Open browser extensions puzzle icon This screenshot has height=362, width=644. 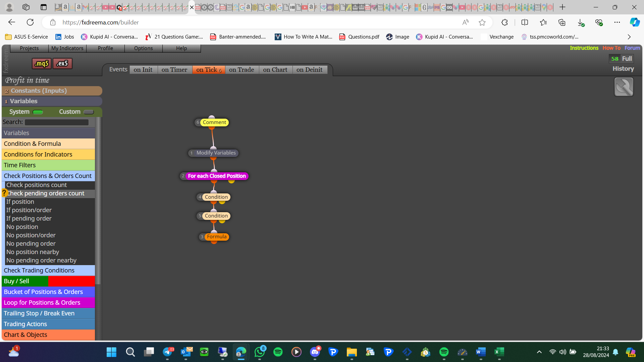504,22
